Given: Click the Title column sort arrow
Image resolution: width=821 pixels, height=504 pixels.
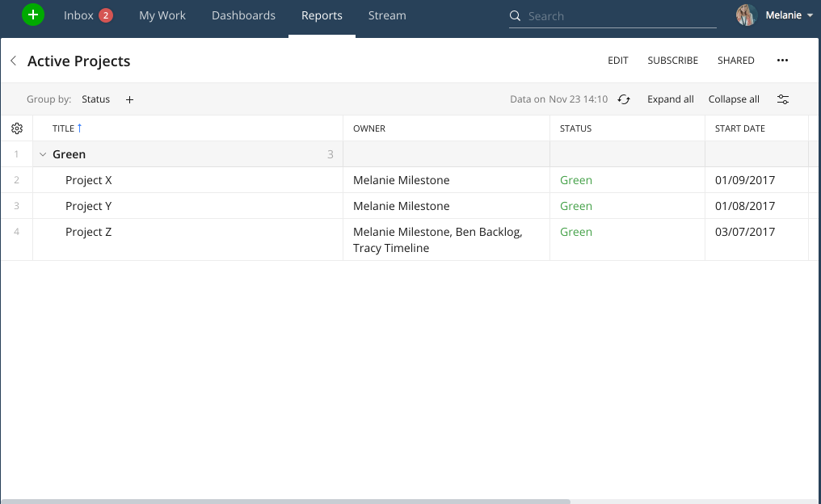Looking at the screenshot, I should [x=79, y=128].
